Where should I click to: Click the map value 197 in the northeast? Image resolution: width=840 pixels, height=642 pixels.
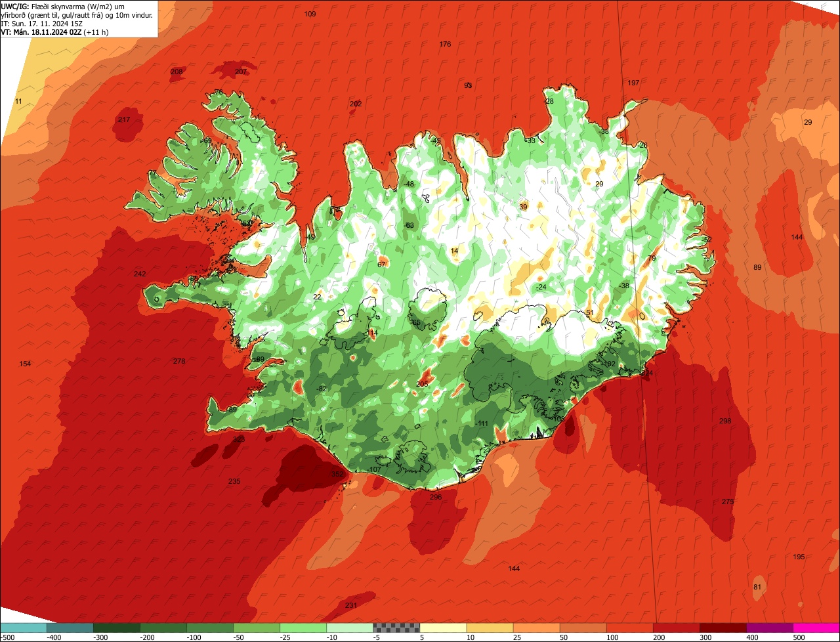[633, 83]
